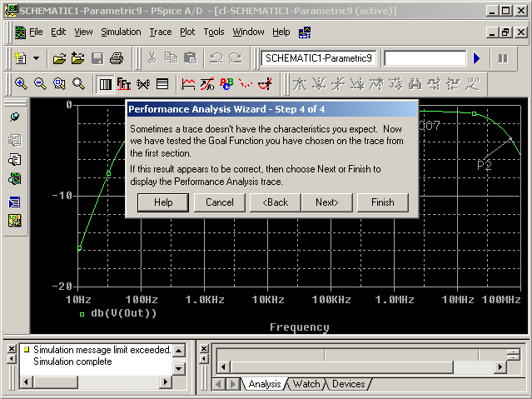The height and width of the screenshot is (399, 532).
Task: Click the Undo icon
Action: coord(216,58)
